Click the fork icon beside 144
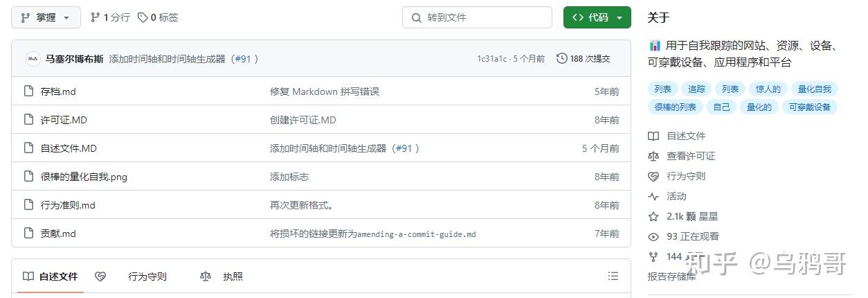868x298 pixels. click(x=653, y=256)
